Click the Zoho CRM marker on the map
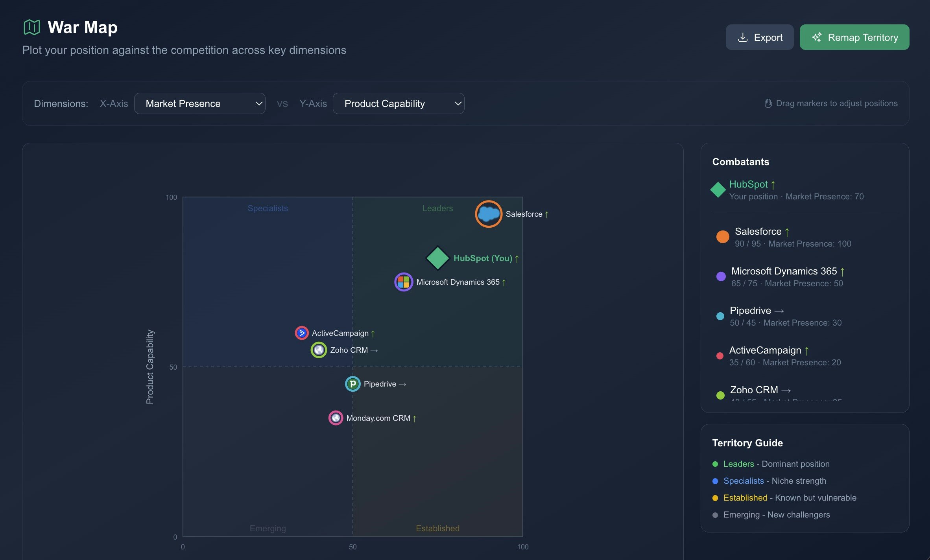This screenshot has width=930, height=560. 319,350
